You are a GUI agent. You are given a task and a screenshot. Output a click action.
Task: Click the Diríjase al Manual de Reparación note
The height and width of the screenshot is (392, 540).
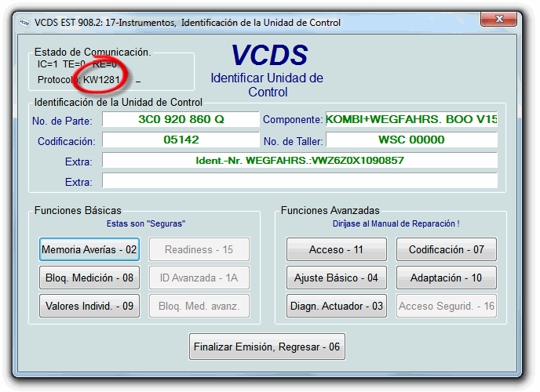[x=396, y=223]
